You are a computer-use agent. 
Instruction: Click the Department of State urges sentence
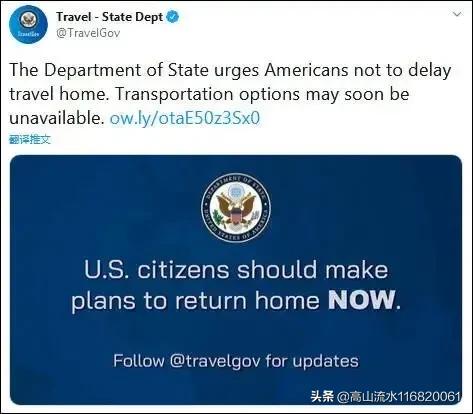click(230, 70)
